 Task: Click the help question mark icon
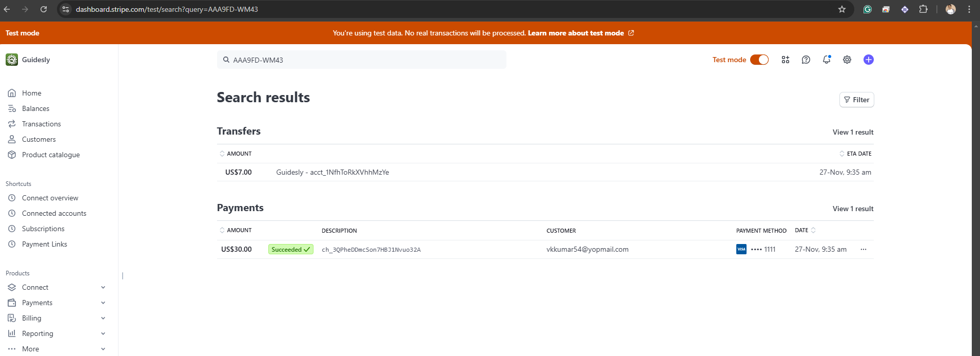click(806, 60)
